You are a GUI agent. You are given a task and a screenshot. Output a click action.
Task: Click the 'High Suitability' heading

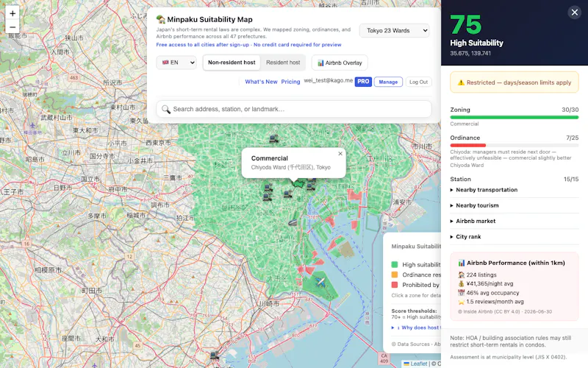[476, 43]
